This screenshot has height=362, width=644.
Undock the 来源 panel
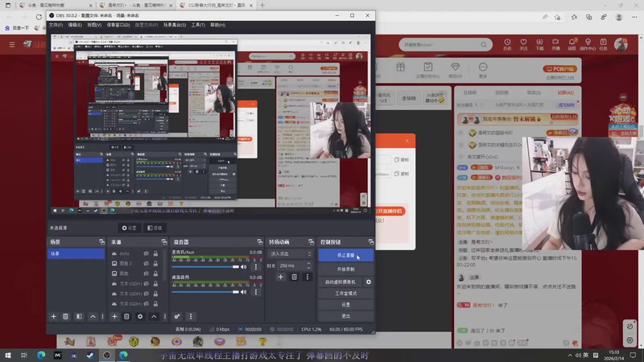coord(164,242)
